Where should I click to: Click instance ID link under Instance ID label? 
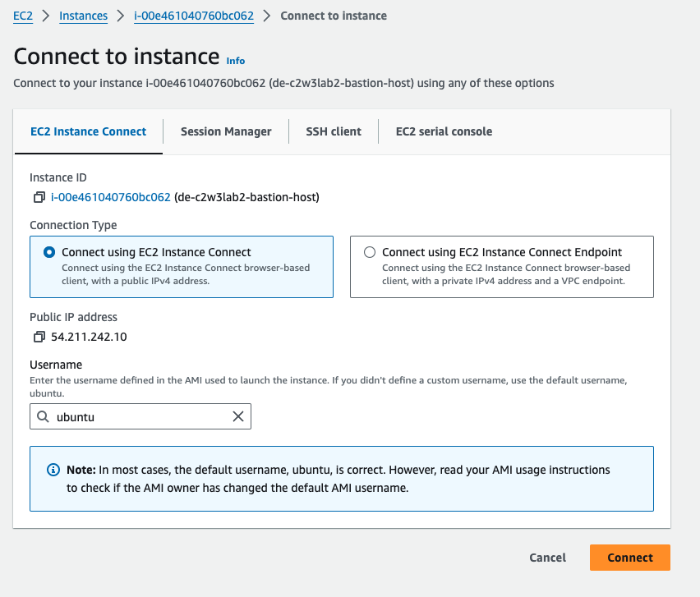pyautogui.click(x=111, y=197)
